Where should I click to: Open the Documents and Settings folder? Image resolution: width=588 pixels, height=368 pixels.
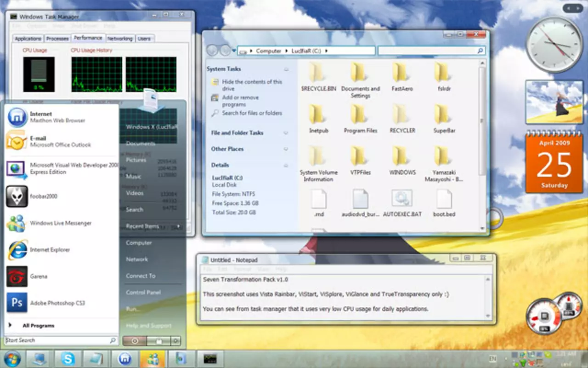[x=360, y=80]
